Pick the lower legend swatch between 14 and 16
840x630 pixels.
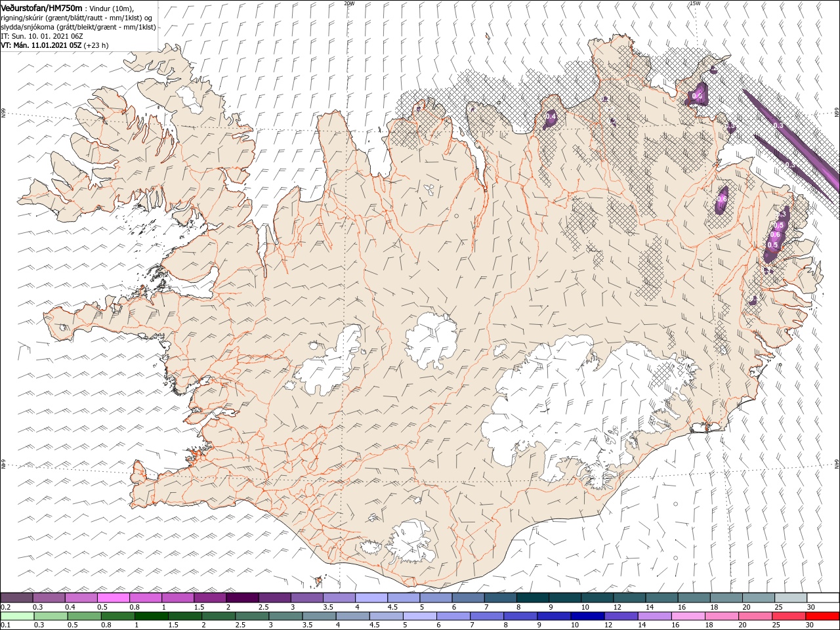(654, 616)
